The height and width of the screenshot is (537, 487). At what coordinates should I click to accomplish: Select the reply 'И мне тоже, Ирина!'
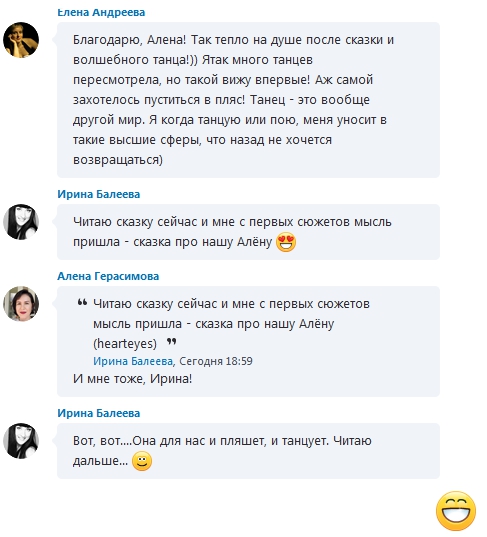point(133,379)
